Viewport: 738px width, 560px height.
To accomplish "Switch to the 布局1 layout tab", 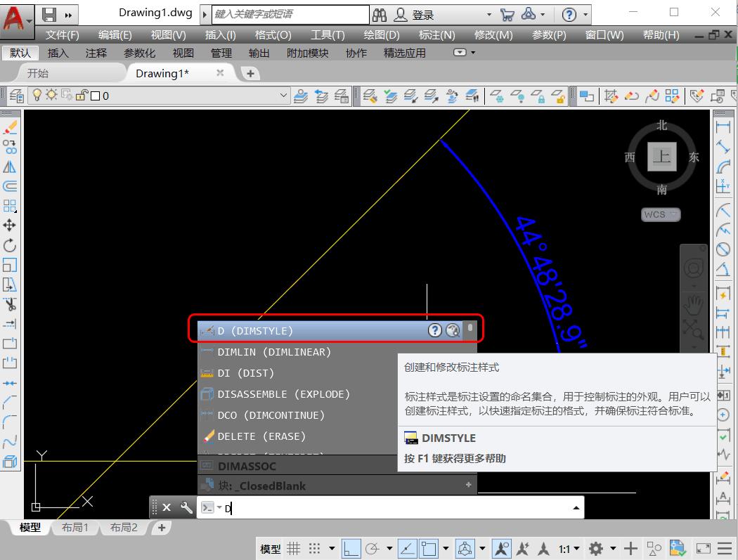I will tap(75, 528).
